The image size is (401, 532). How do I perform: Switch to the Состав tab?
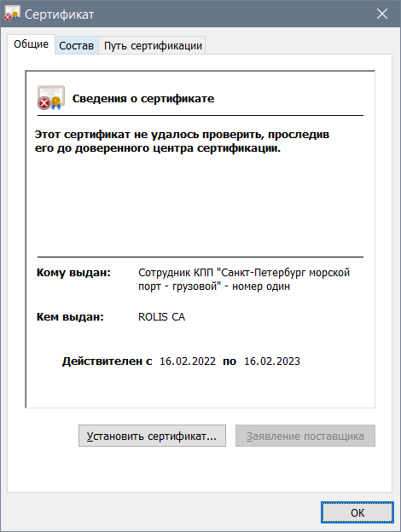(x=77, y=45)
